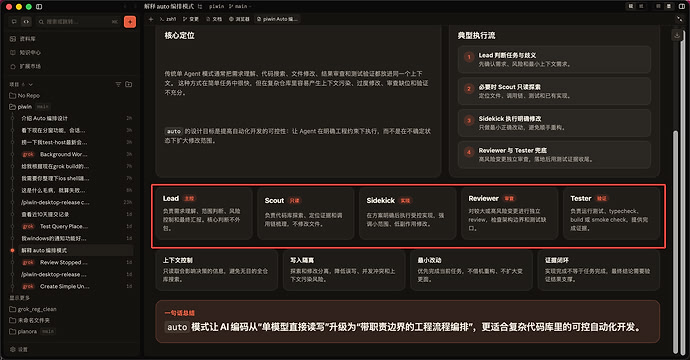
Task: Click the download icon above the scrollbar
Action: [677, 35]
